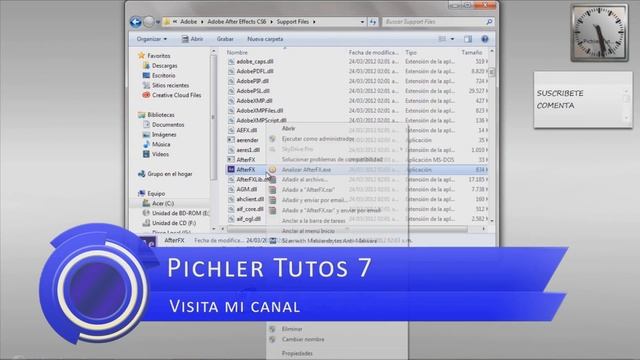Select the aerender application file
Viewport: 640px width, 360px height.
(247, 140)
